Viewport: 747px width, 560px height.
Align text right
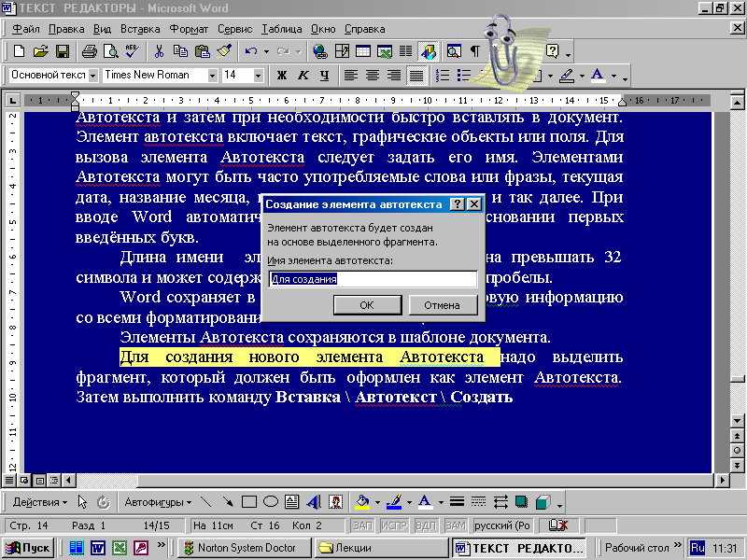pyautogui.click(x=394, y=76)
